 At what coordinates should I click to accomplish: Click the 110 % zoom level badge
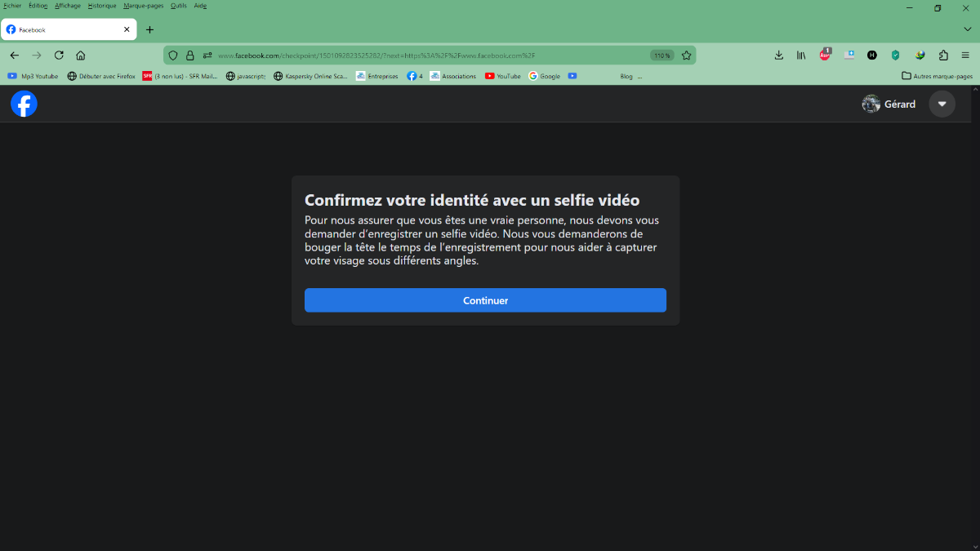point(661,56)
